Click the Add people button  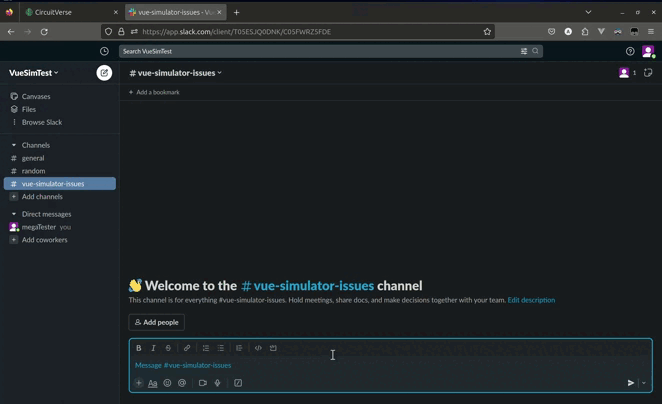coord(156,322)
